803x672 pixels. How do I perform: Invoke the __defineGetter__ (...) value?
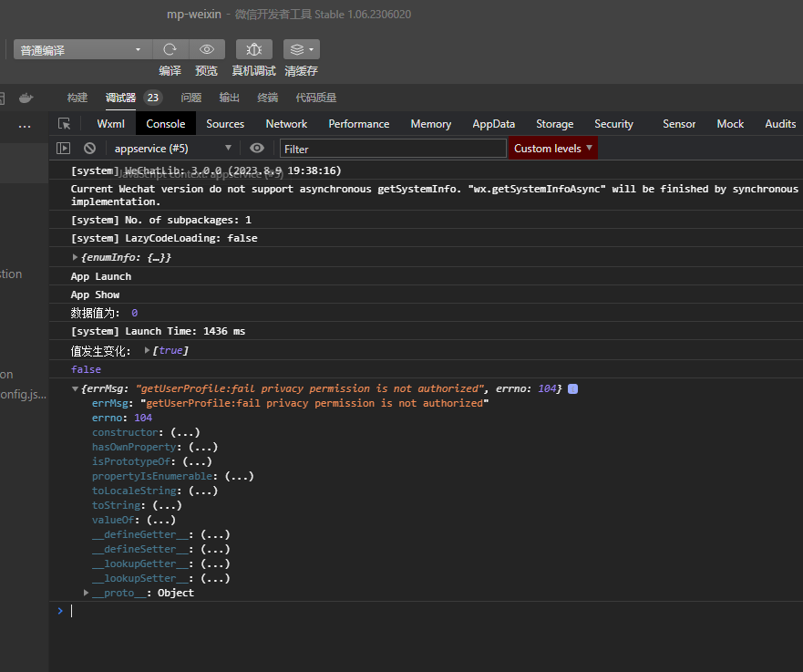pos(215,534)
